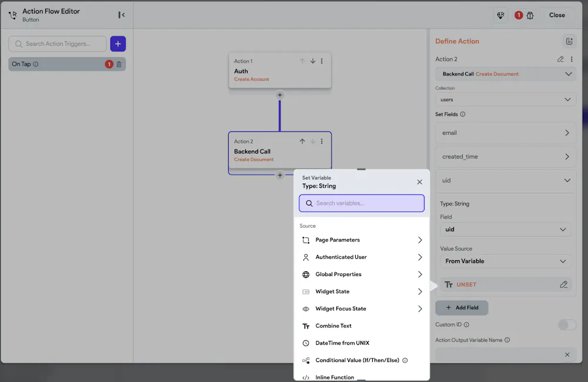This screenshot has width=588, height=382.
Task: Edit the UNSET variable with pencil icon
Action: point(563,284)
